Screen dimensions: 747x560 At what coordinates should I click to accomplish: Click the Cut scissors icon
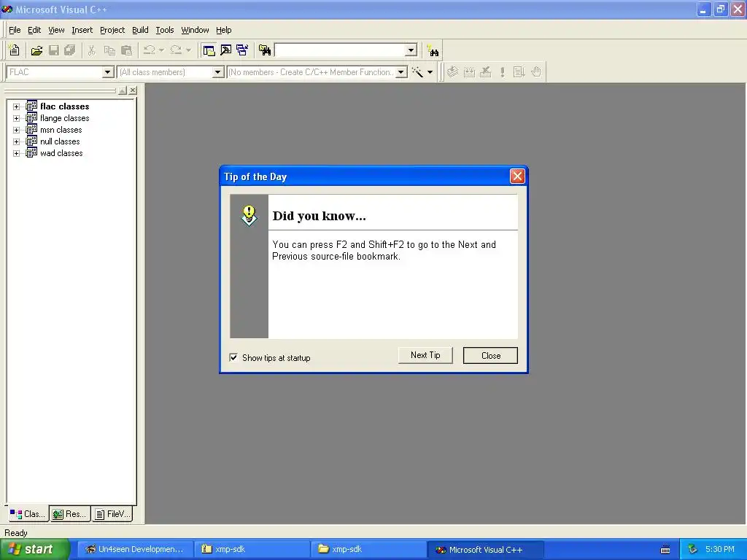(x=91, y=50)
